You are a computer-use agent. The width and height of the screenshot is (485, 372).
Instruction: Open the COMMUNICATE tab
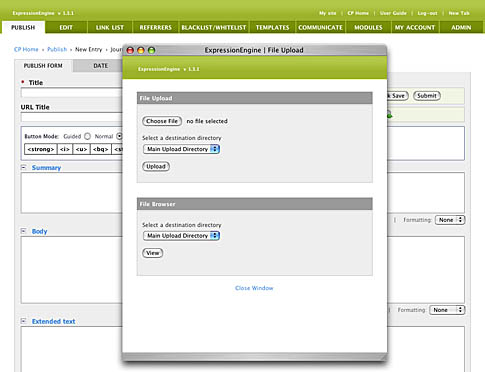(x=320, y=27)
